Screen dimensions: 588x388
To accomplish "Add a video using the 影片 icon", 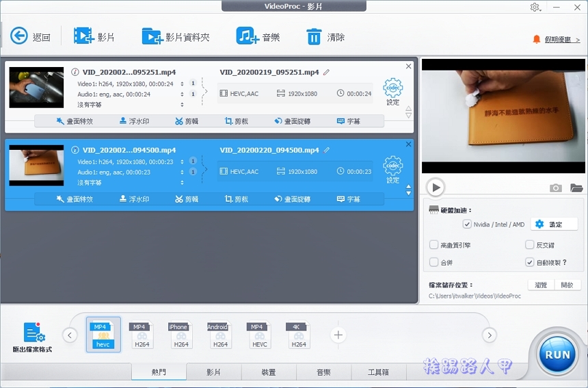I will 94,36.
